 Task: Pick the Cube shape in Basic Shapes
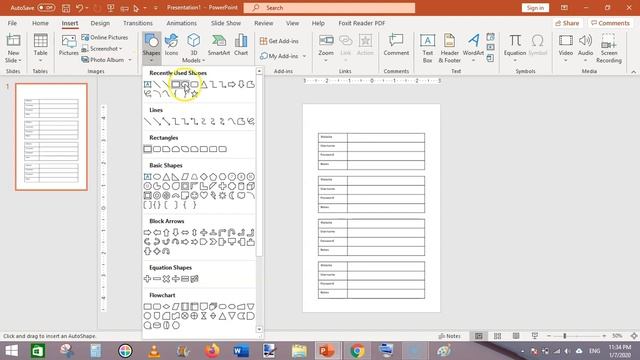tap(251, 186)
